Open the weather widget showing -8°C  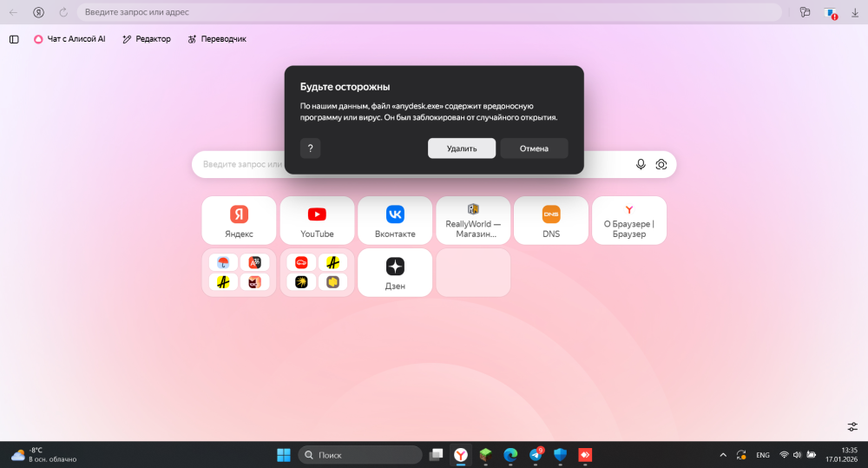coord(44,455)
